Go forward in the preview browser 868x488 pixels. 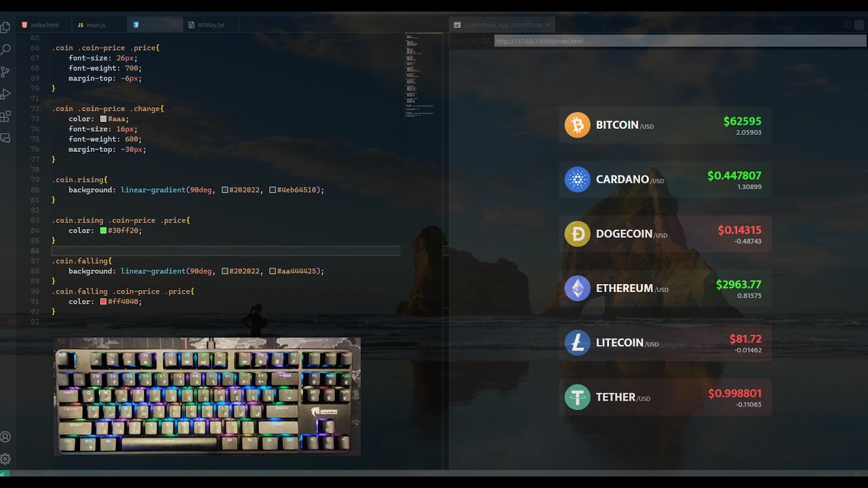(x=472, y=41)
